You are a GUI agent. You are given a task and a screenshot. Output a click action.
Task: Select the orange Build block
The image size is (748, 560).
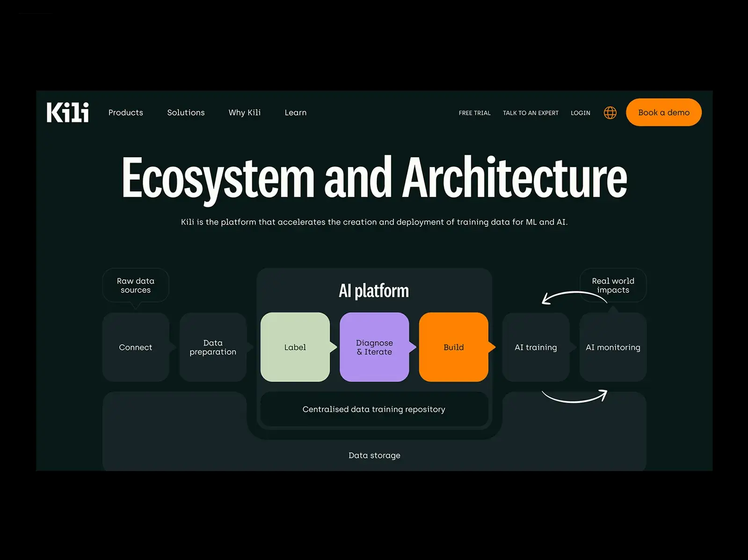[453, 347]
